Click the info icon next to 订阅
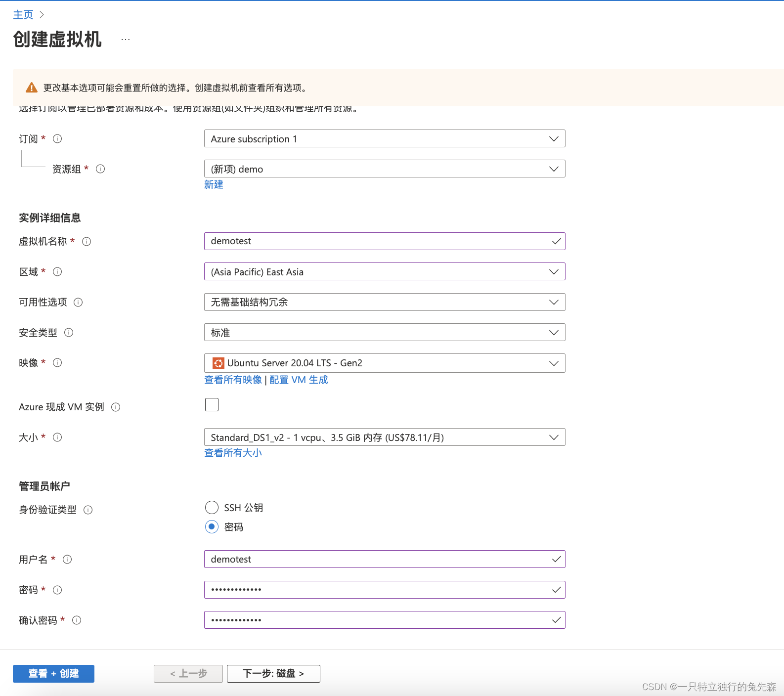Screen dimensions: 784x696 point(57,139)
